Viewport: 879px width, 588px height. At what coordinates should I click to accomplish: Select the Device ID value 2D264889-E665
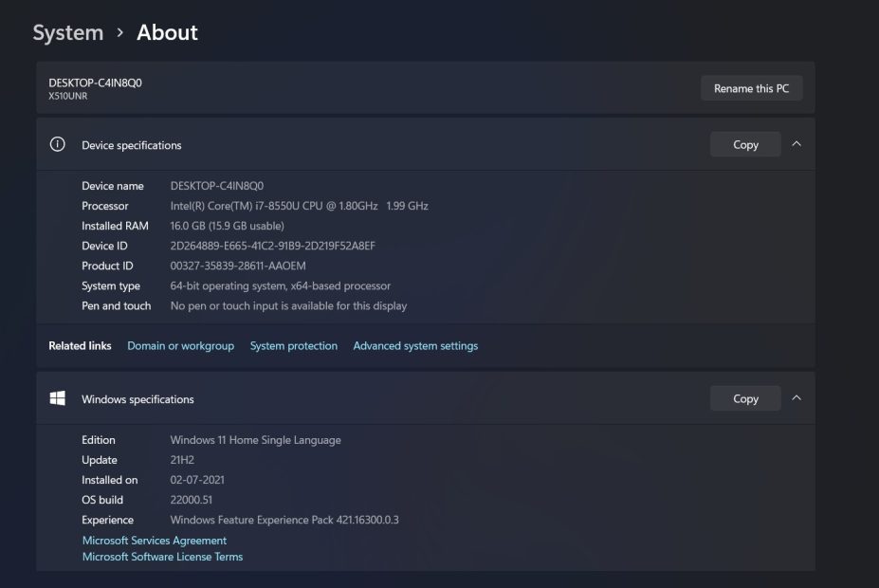(272, 246)
